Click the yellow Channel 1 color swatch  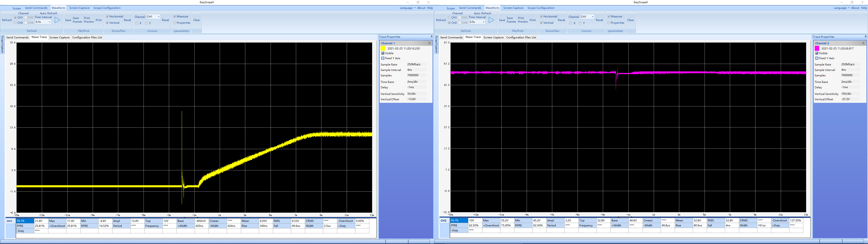coord(383,49)
